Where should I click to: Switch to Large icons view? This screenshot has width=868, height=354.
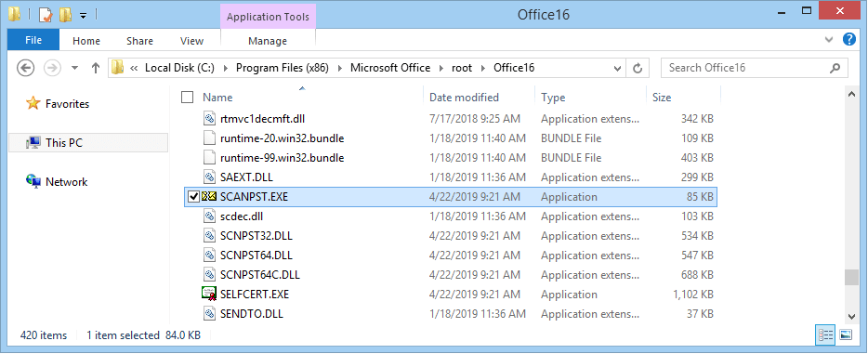846,334
